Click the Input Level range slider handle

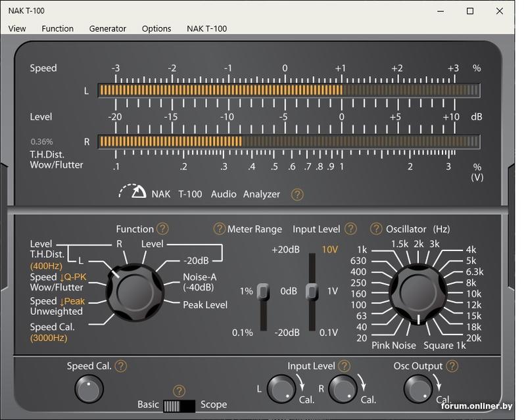[312, 291]
